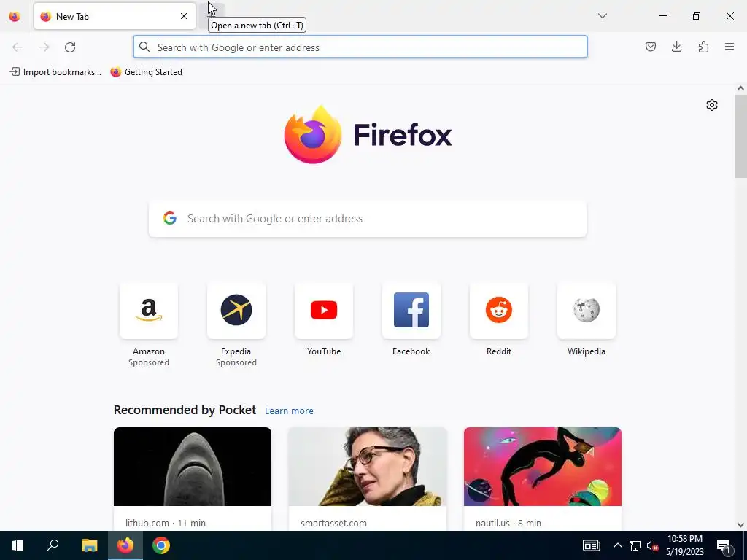Open the smartasset.com article thumbnail
This screenshot has width=747, height=560.
368,467
